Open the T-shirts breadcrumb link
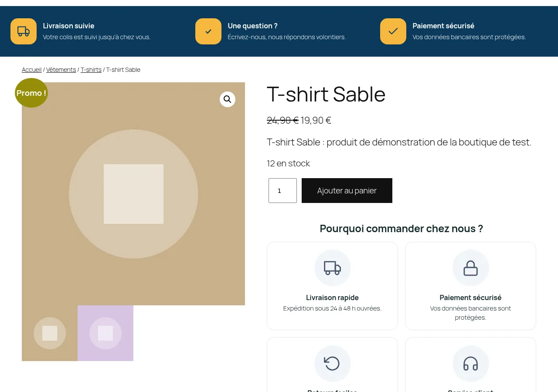558x392 pixels. click(x=91, y=70)
